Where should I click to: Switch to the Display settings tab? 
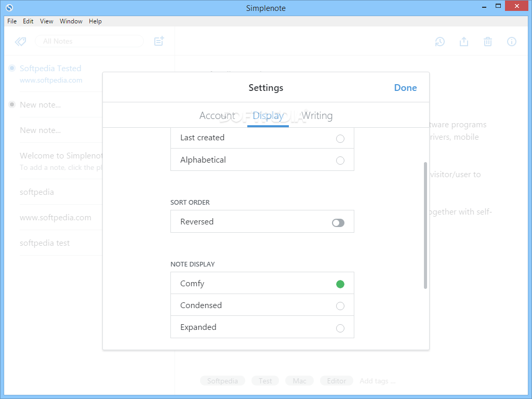click(x=268, y=116)
